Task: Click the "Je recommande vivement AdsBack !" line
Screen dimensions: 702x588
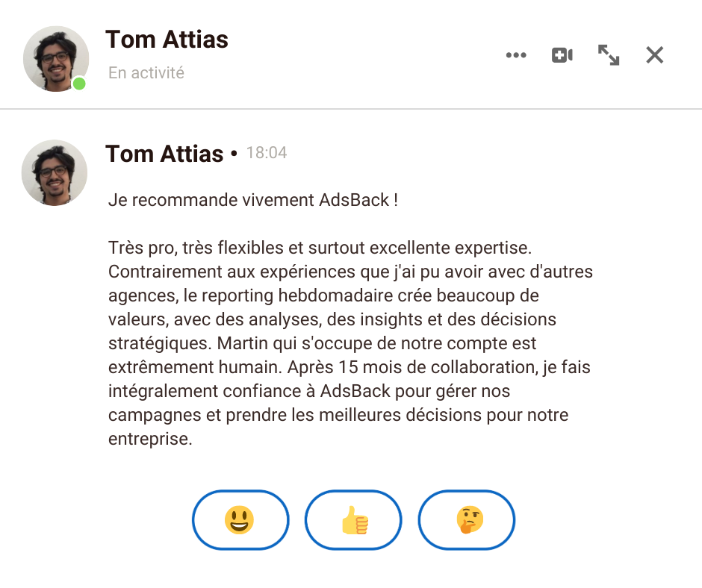Action: click(253, 200)
